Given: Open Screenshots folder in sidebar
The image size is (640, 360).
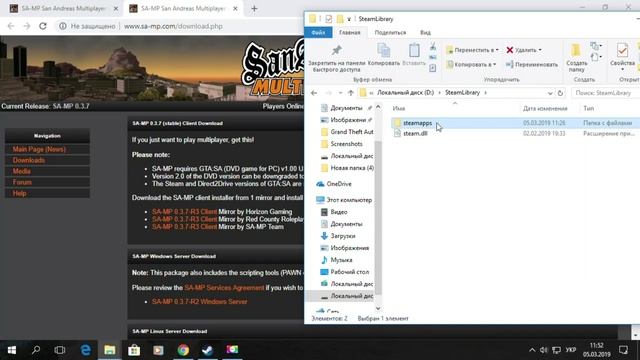Looking at the screenshot, I should 342,144.
